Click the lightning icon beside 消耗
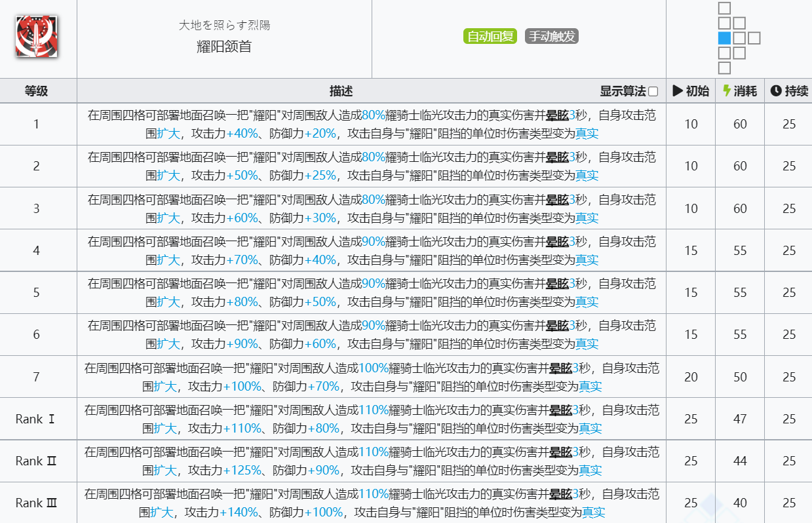The image size is (812, 523). click(726, 91)
